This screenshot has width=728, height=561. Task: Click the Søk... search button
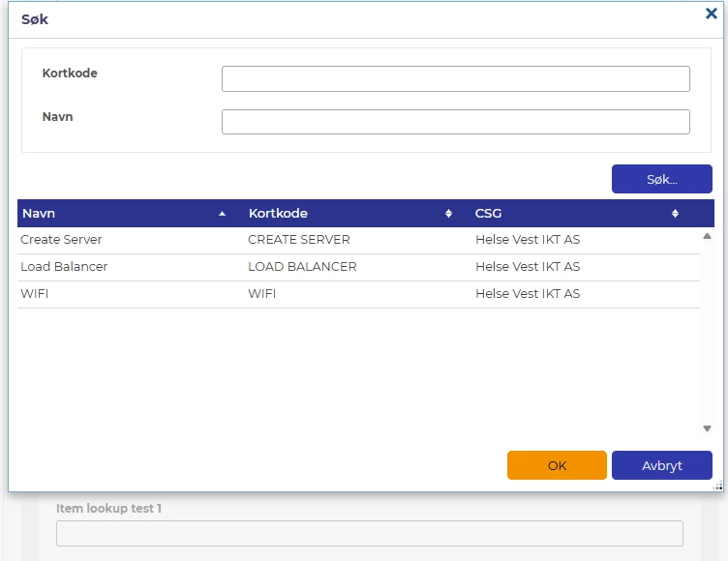point(661,179)
